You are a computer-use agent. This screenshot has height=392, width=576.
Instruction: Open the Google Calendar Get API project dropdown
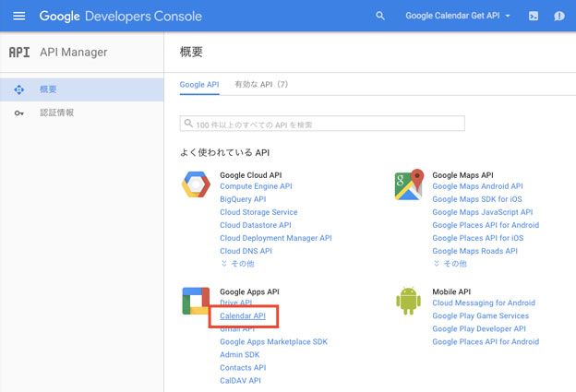point(458,16)
